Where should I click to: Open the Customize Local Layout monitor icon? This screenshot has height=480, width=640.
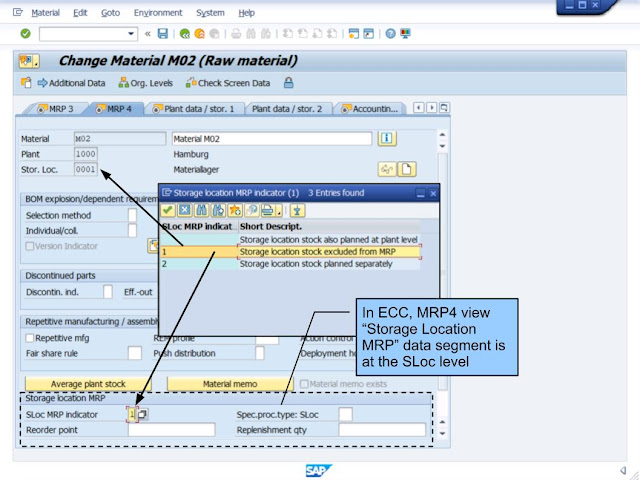[x=405, y=34]
